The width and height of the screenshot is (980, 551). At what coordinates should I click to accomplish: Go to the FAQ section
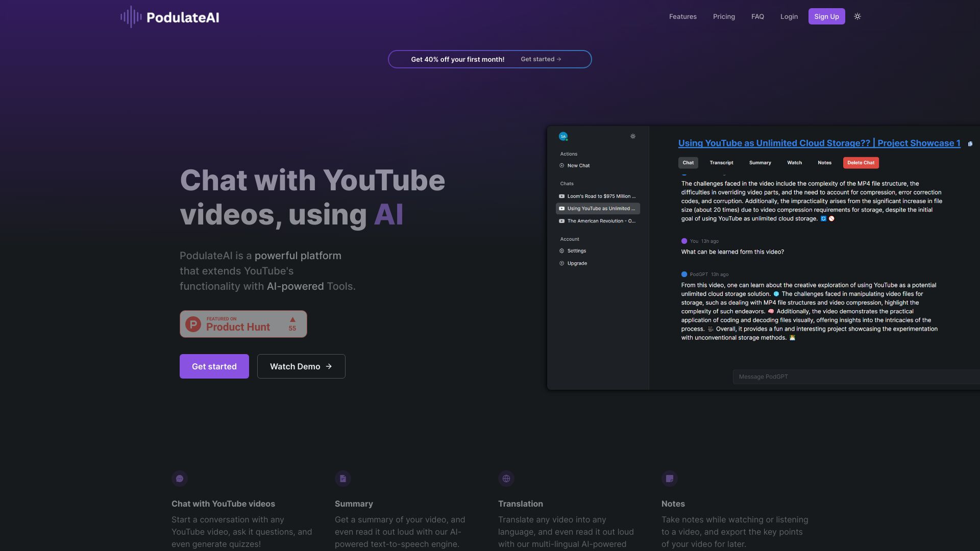[x=757, y=16]
